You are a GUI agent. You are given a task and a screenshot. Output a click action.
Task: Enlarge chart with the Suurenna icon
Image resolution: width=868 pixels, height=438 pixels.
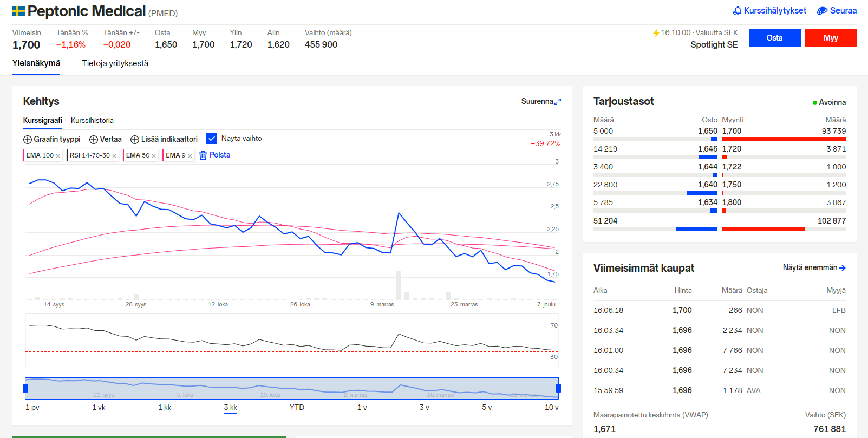click(558, 101)
